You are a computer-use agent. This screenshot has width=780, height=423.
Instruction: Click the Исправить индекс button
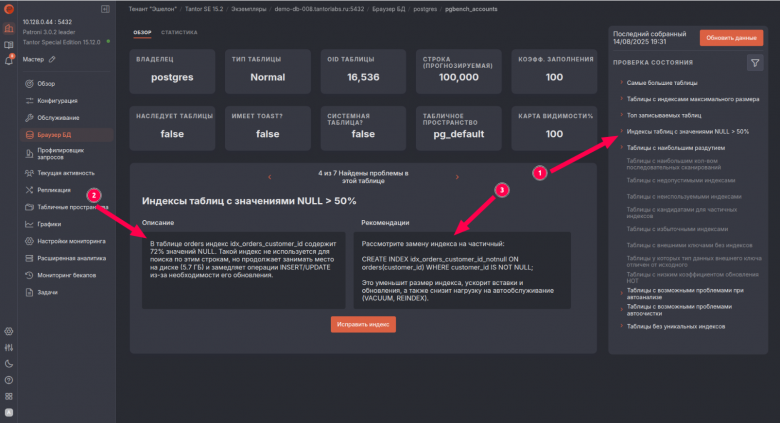[363, 324]
